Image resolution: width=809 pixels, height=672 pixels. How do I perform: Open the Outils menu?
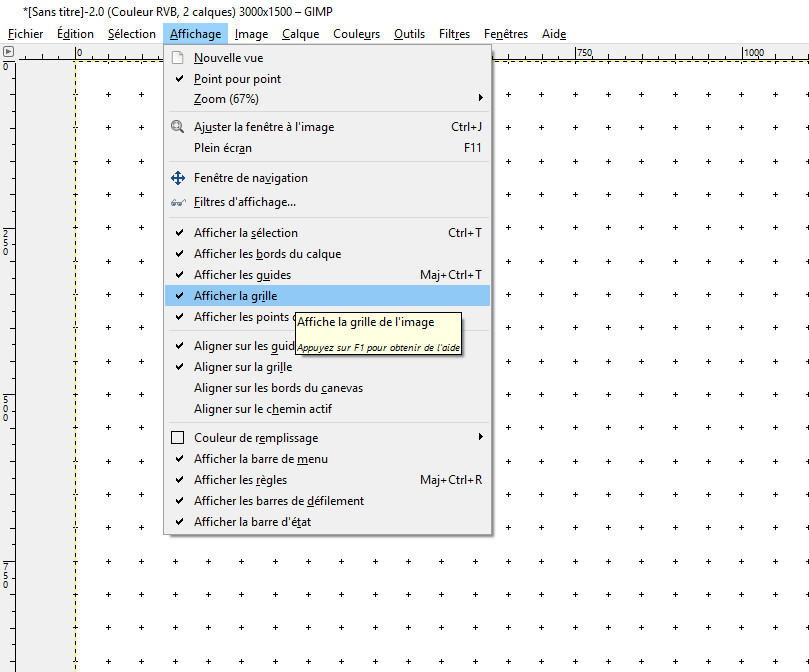(409, 34)
